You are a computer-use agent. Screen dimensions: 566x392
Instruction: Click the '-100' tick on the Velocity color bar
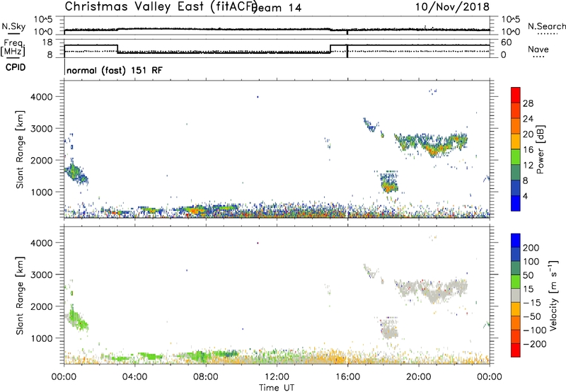coord(534,330)
